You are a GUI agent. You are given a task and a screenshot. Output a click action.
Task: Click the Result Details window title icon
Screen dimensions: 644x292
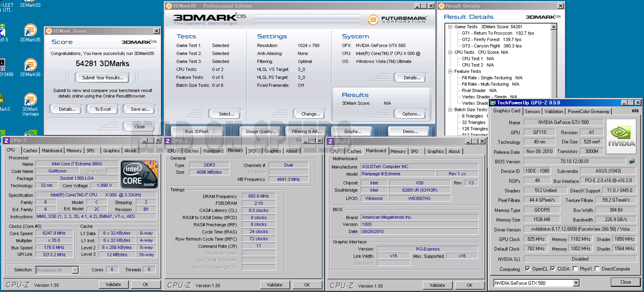coord(442,6)
